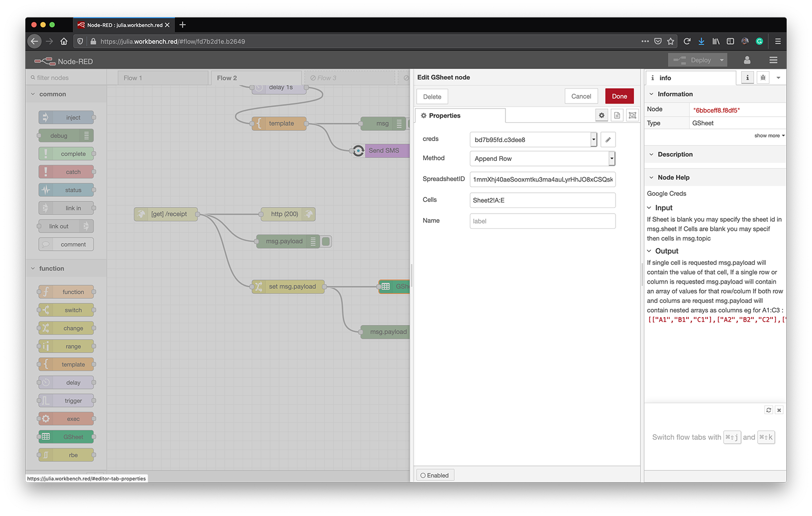Open the Node-RED user account icon

point(747,60)
